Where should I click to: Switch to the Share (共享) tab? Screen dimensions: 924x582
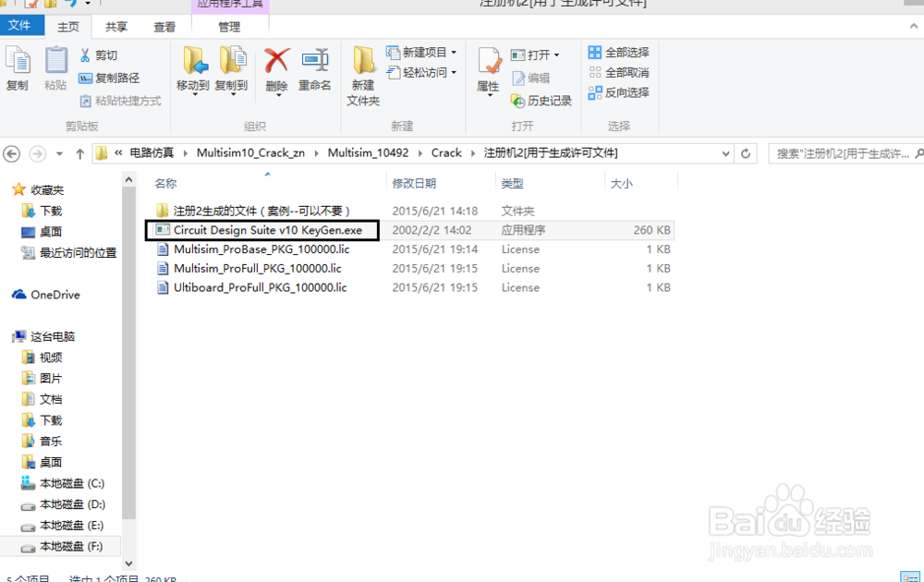coord(116,27)
